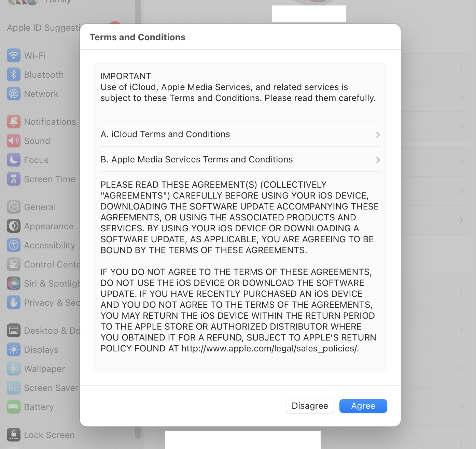Click the 'IMPORTANT' heading text
Screen dimensions: 476x449
[x=126, y=76]
